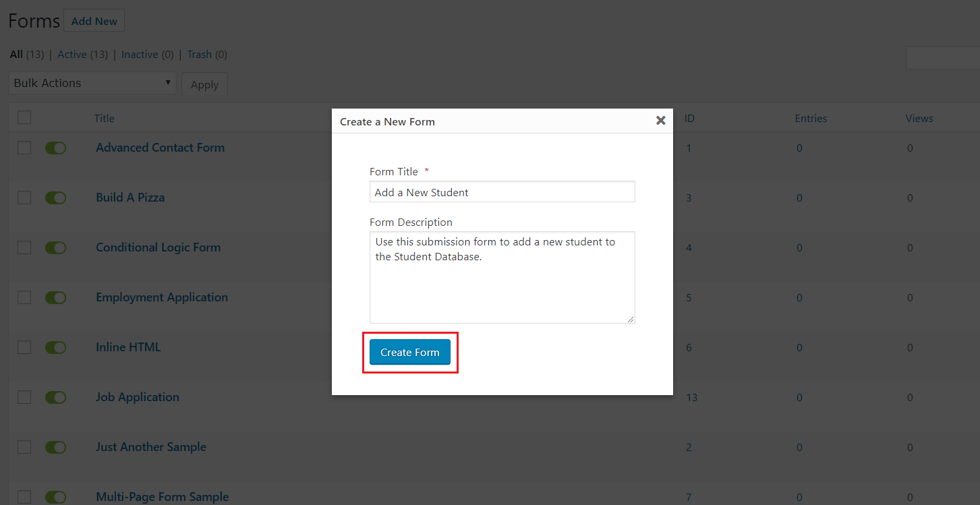Screen dimensions: 980x505
Task: Toggle the Inline HTML form switch
Action: click(55, 347)
